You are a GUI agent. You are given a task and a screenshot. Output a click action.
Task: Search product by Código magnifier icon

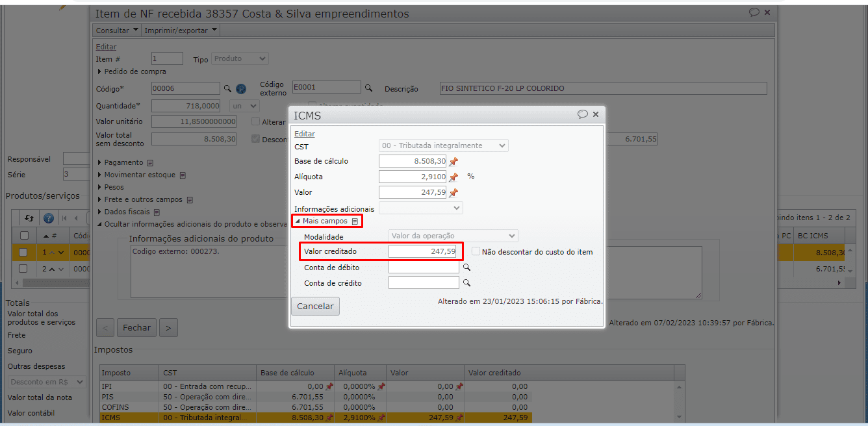[227, 88]
